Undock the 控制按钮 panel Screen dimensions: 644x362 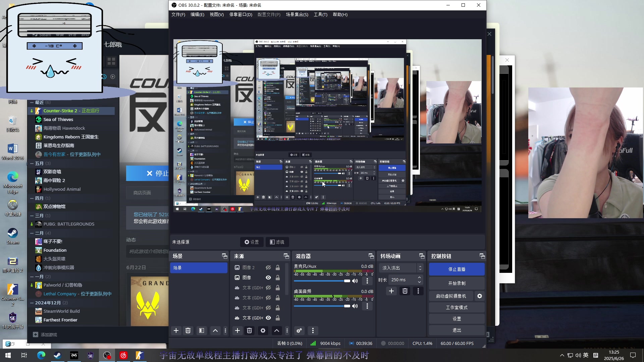[482, 256]
